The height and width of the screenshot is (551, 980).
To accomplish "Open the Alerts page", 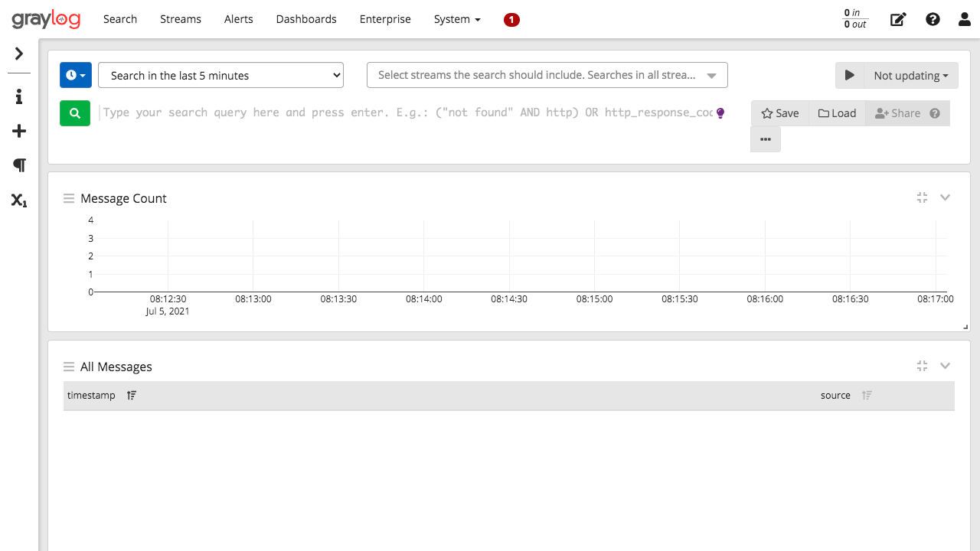I will [239, 19].
